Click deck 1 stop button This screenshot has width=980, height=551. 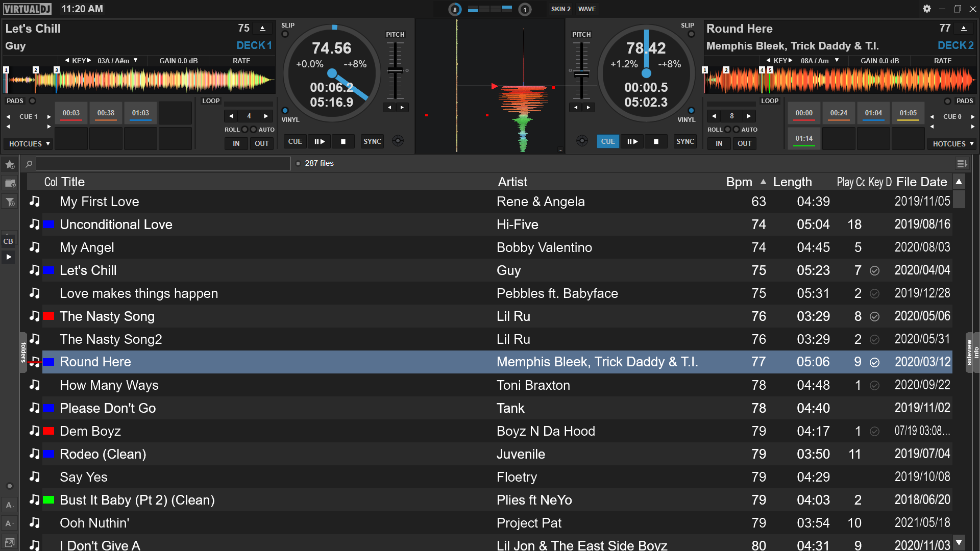point(344,142)
